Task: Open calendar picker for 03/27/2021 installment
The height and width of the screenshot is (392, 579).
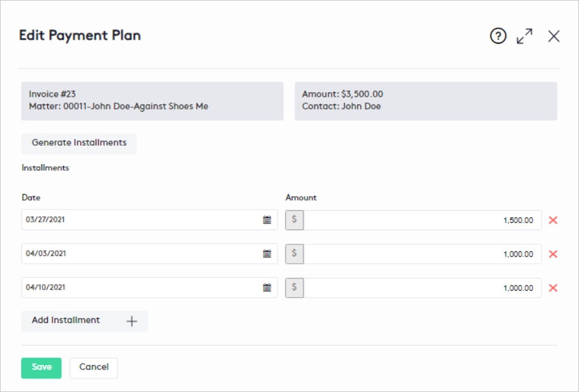Action: (267, 220)
